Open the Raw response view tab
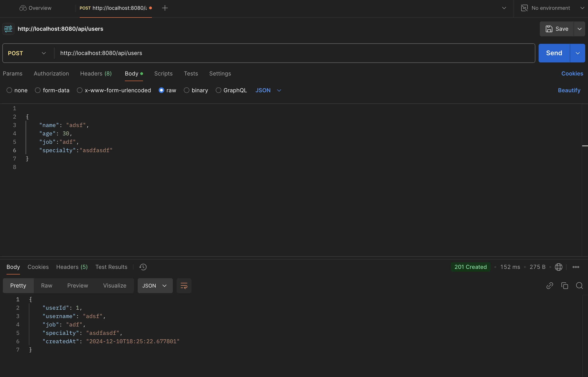 click(47, 286)
